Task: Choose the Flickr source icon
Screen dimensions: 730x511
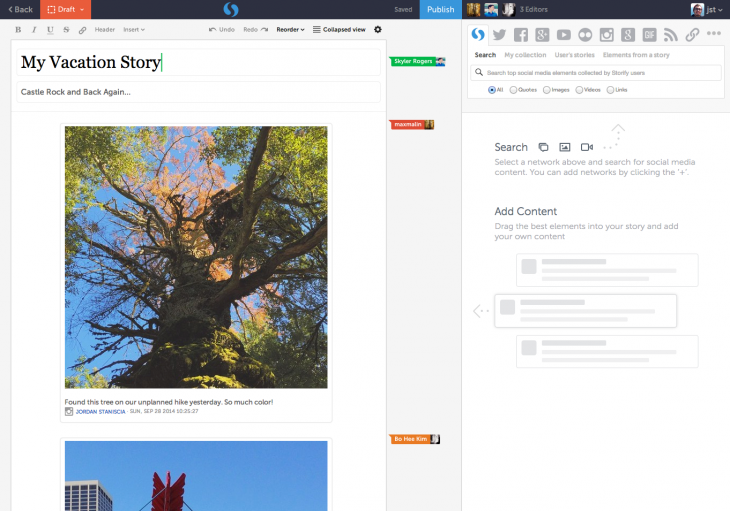Action: point(585,34)
